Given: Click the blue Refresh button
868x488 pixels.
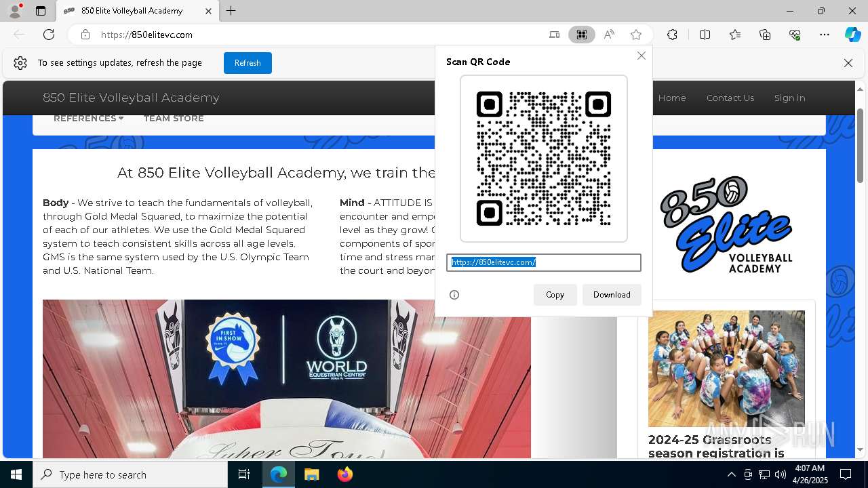Looking at the screenshot, I should point(248,63).
